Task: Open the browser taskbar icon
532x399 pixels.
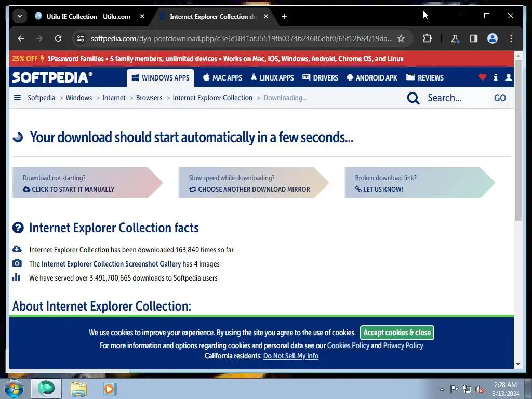Action: pos(46,389)
